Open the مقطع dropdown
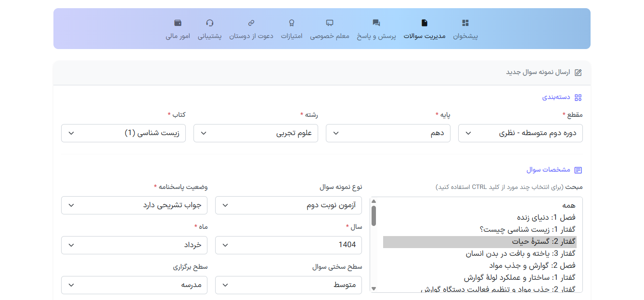Screen dimensions: 644x300 [520, 133]
